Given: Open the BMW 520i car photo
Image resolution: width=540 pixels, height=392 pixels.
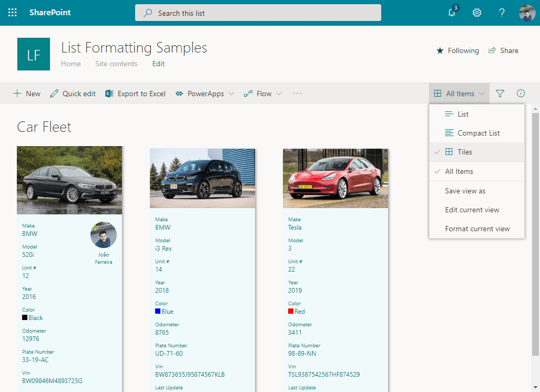Looking at the screenshot, I should 69,180.
